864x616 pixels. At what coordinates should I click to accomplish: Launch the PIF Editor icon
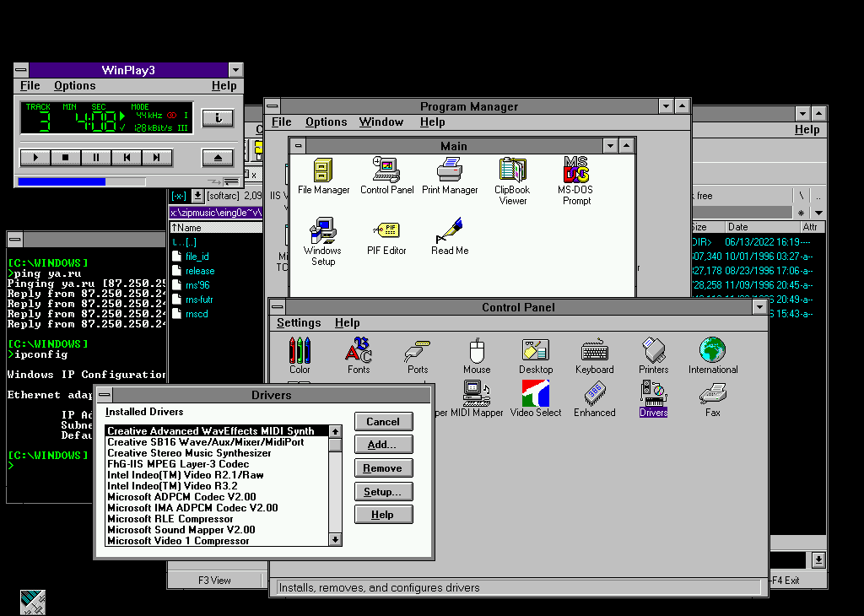tap(386, 236)
